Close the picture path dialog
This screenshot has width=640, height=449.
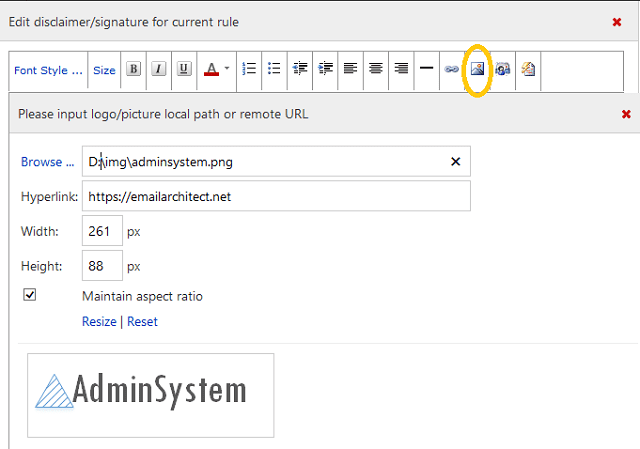(x=626, y=114)
